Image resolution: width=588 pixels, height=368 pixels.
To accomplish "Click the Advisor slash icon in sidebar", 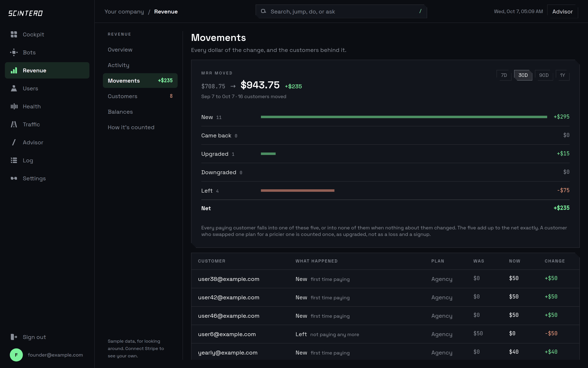I will tap(14, 142).
